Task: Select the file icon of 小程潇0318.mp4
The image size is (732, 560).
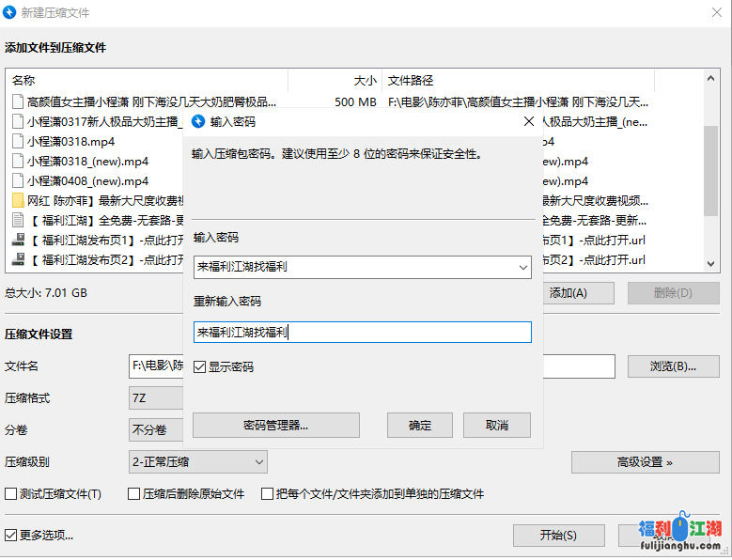Action: pos(18,141)
